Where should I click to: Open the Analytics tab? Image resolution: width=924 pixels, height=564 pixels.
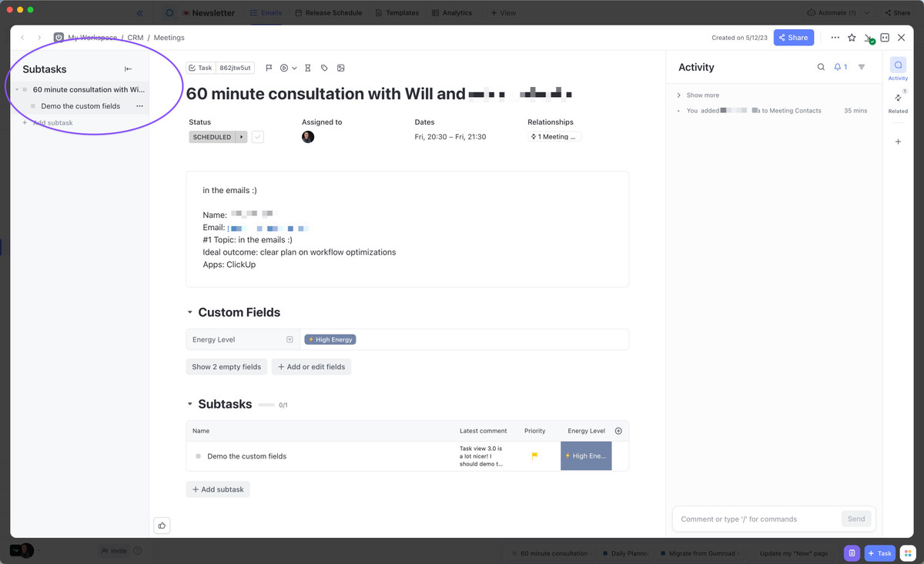452,13
